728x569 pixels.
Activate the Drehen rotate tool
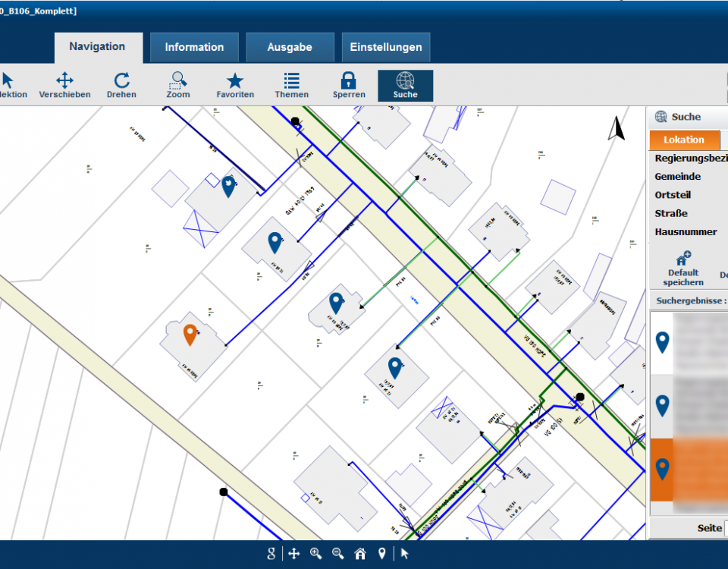121,85
